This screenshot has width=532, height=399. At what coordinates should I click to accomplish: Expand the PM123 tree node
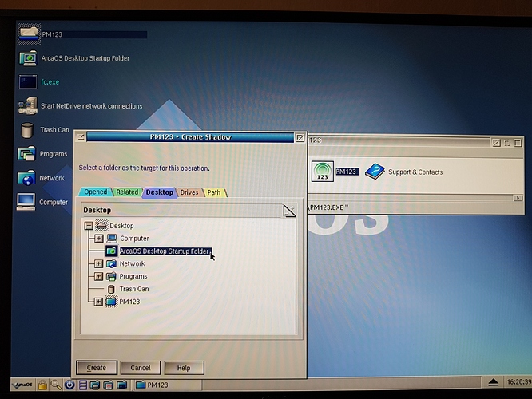click(98, 302)
